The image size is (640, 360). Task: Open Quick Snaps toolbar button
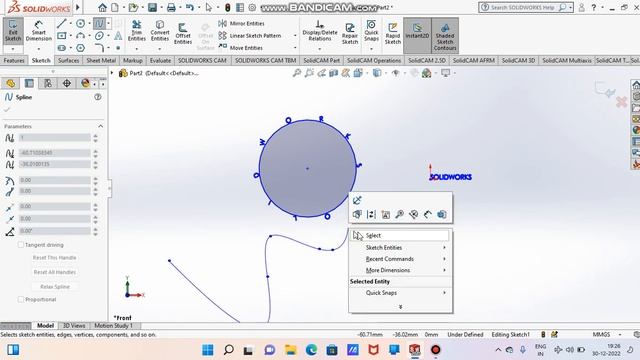pyautogui.click(x=371, y=31)
